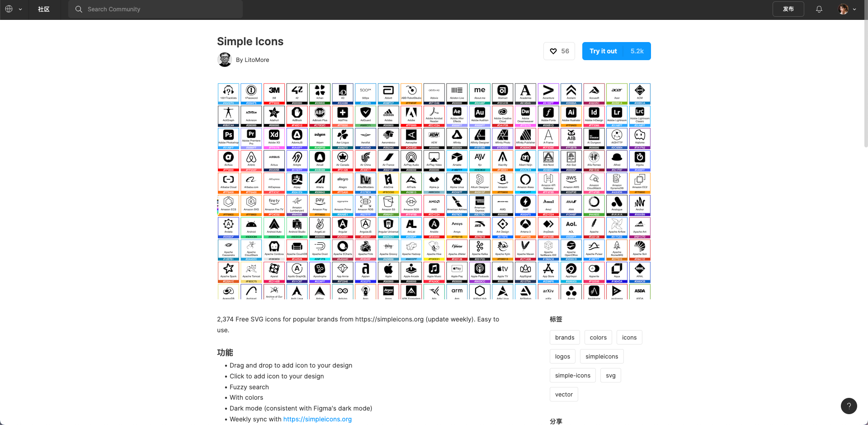
Task: Click the globe icon in the top bar
Action: point(9,9)
